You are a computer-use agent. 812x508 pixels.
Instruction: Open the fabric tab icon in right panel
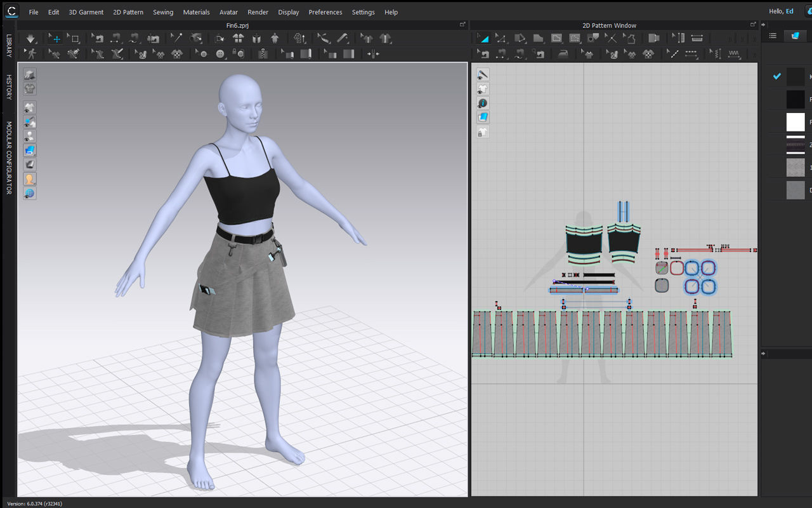[x=795, y=36]
